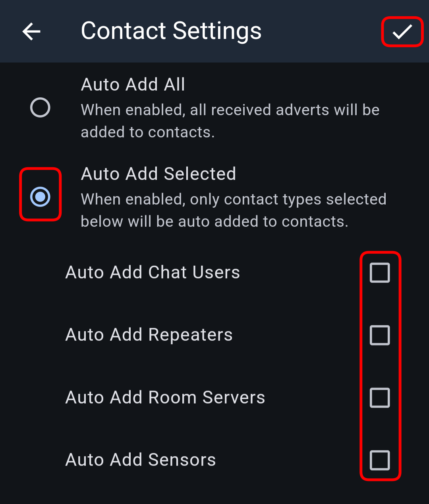429x504 pixels.
Task: Click the Auto Add Selected heading text
Action: coord(158,174)
